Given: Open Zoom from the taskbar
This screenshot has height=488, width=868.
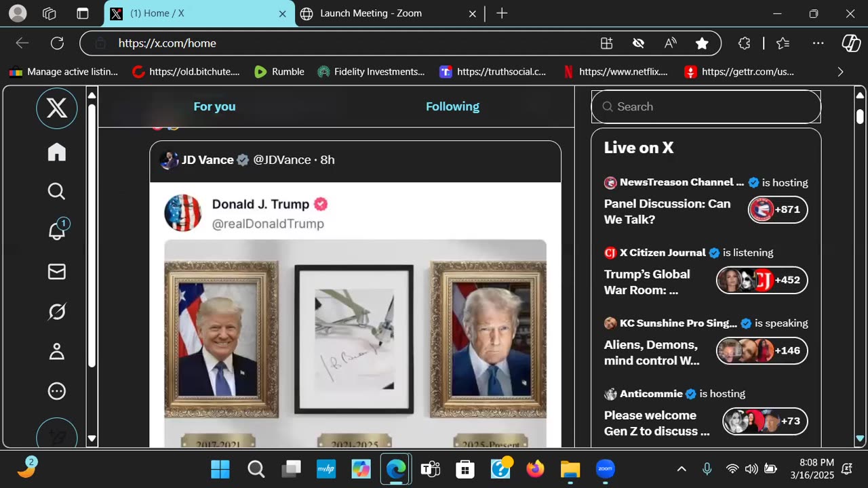Looking at the screenshot, I should pyautogui.click(x=605, y=469).
